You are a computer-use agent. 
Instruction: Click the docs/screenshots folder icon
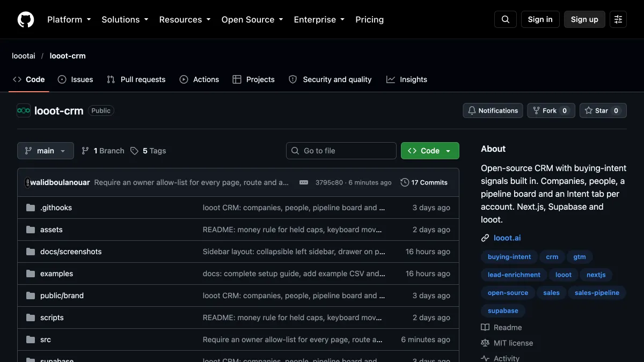(x=31, y=252)
